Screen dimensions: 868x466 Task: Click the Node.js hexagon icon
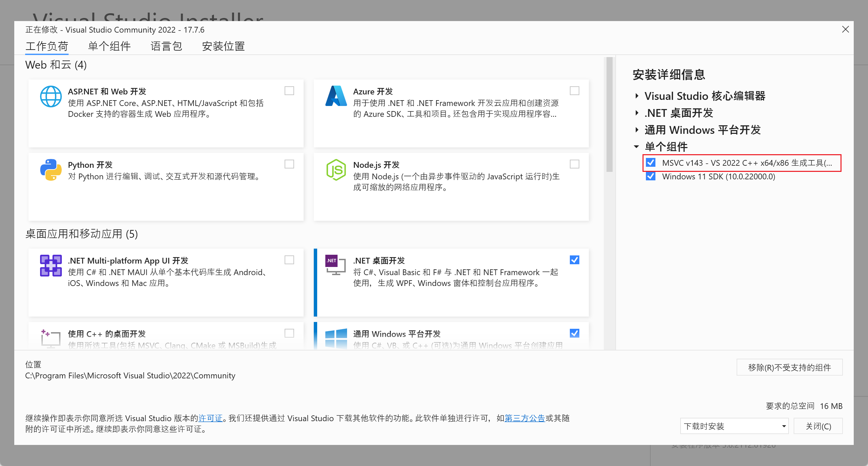click(x=336, y=170)
